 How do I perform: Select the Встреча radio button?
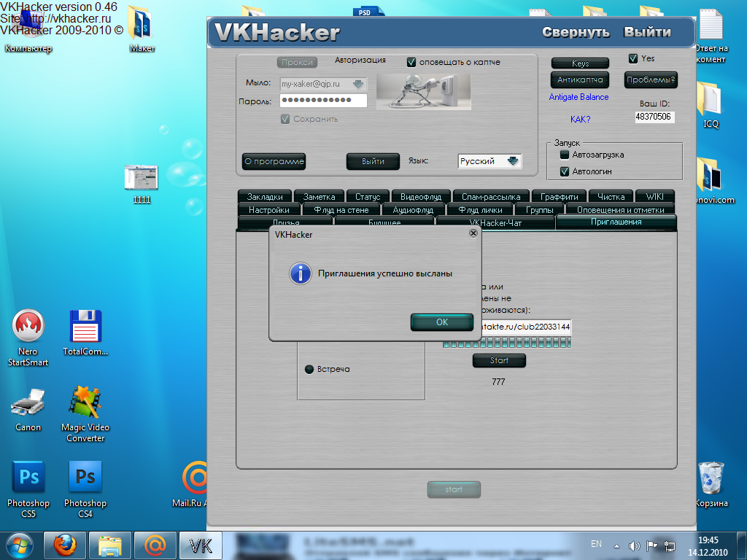tap(309, 369)
